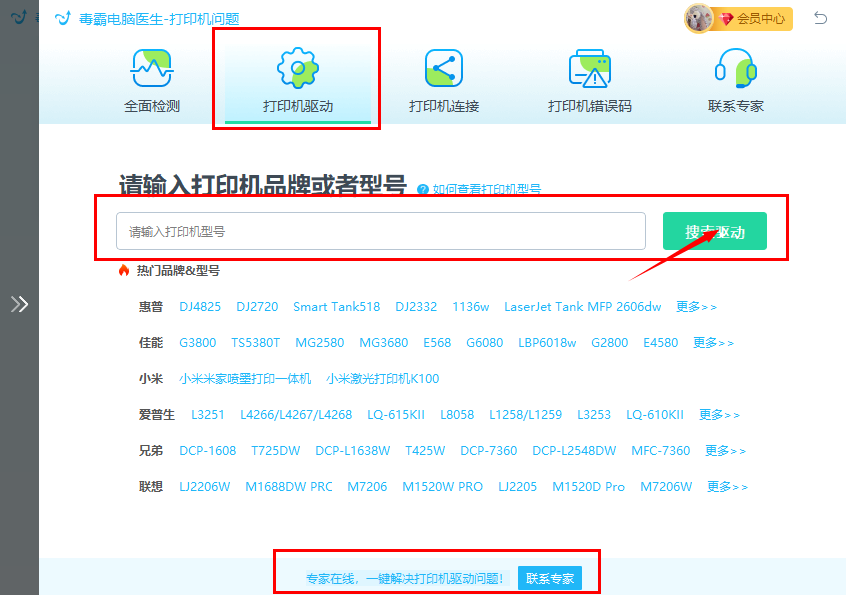Select Brother MFC-7360
Image resolution: width=846 pixels, height=595 pixels.
pyautogui.click(x=661, y=450)
